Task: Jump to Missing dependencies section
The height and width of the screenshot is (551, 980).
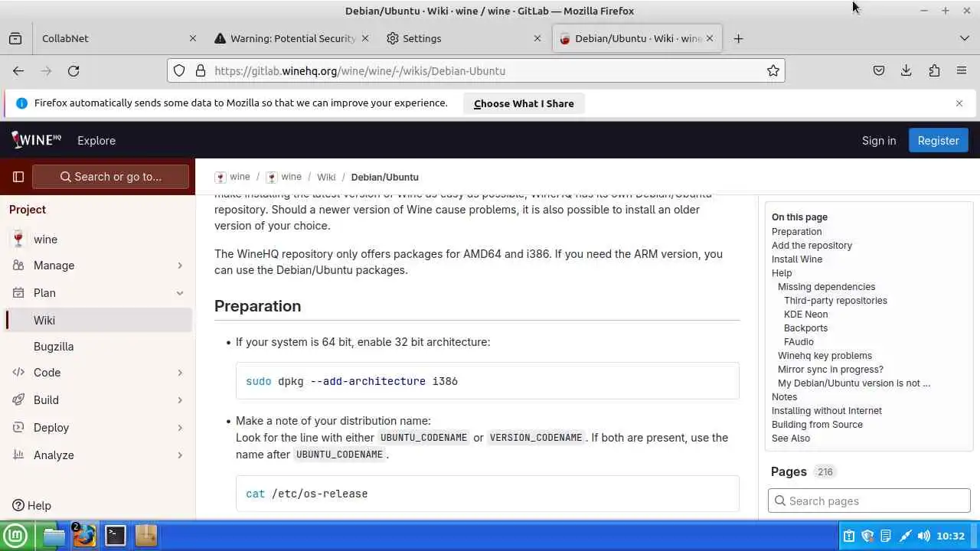Action: [x=826, y=286]
